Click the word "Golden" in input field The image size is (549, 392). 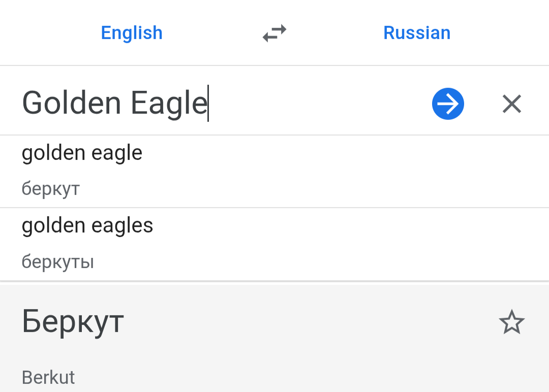tap(72, 103)
